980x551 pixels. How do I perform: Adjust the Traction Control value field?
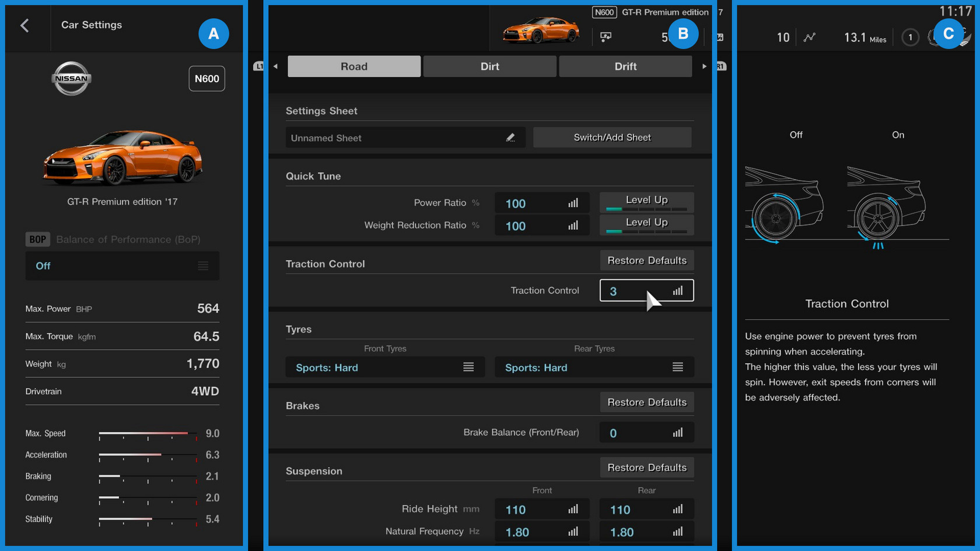646,290
